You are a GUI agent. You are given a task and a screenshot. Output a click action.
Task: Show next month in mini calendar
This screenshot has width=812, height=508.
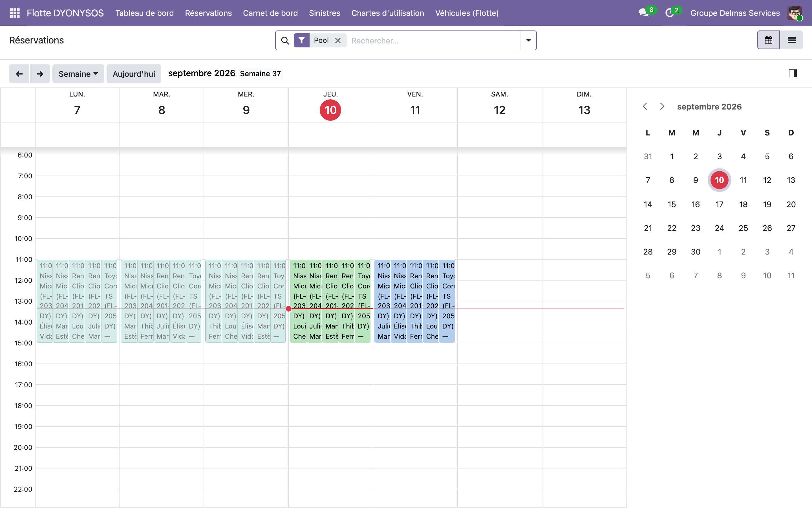coord(662,106)
